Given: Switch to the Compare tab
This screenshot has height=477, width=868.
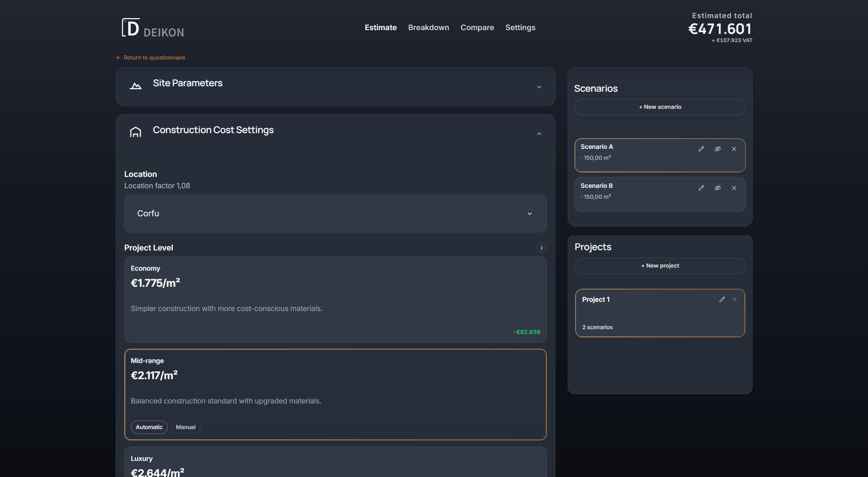Looking at the screenshot, I should 477,27.
